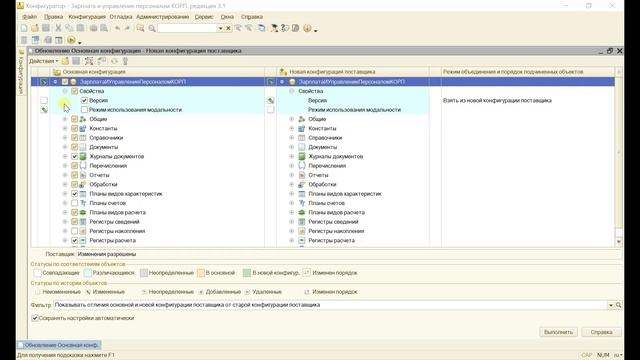Screen dimensions: 640x360
Task: Click the Выполнить button
Action: pyautogui.click(x=558, y=332)
